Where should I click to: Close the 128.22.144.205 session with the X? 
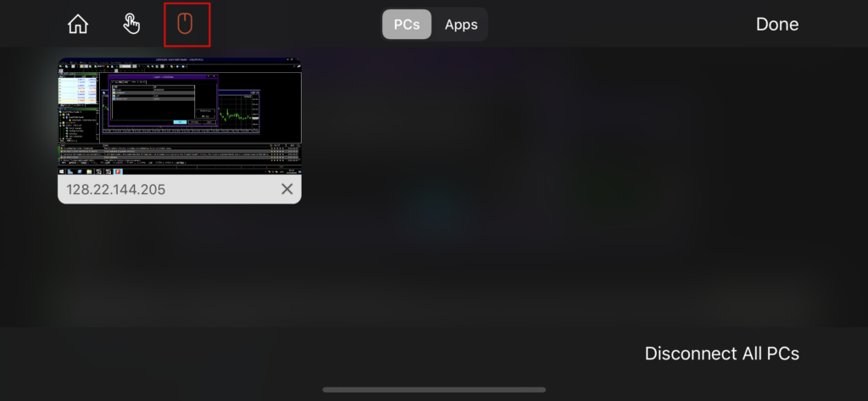pos(287,189)
